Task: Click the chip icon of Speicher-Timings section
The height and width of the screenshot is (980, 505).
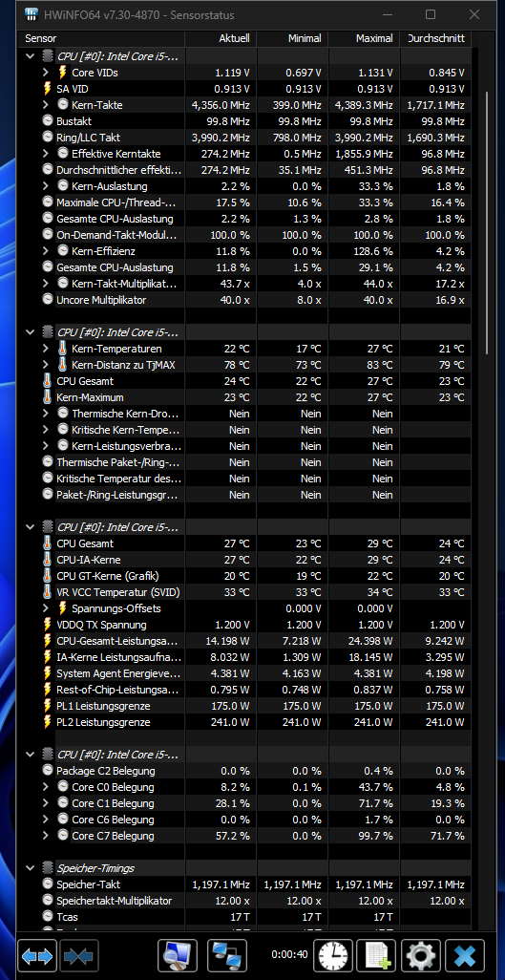Action: coord(48,868)
